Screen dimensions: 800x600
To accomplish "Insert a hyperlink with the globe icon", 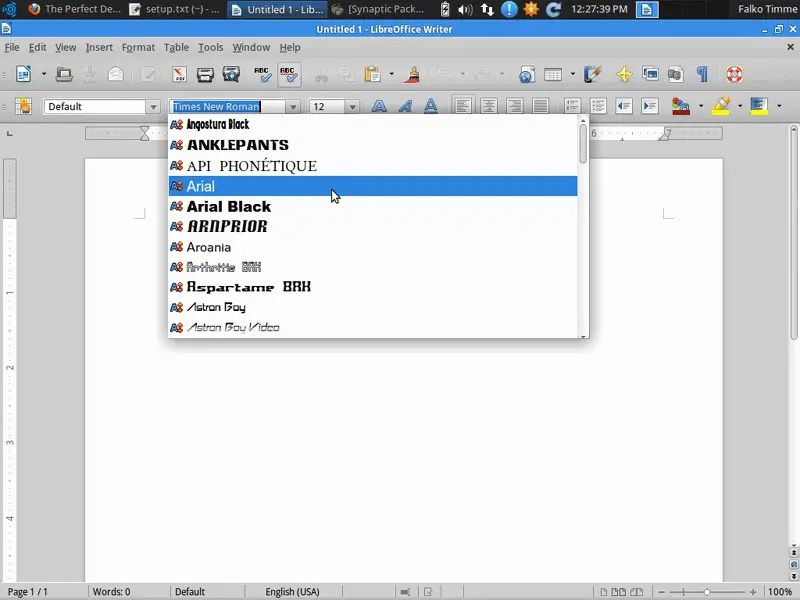I will click(527, 74).
